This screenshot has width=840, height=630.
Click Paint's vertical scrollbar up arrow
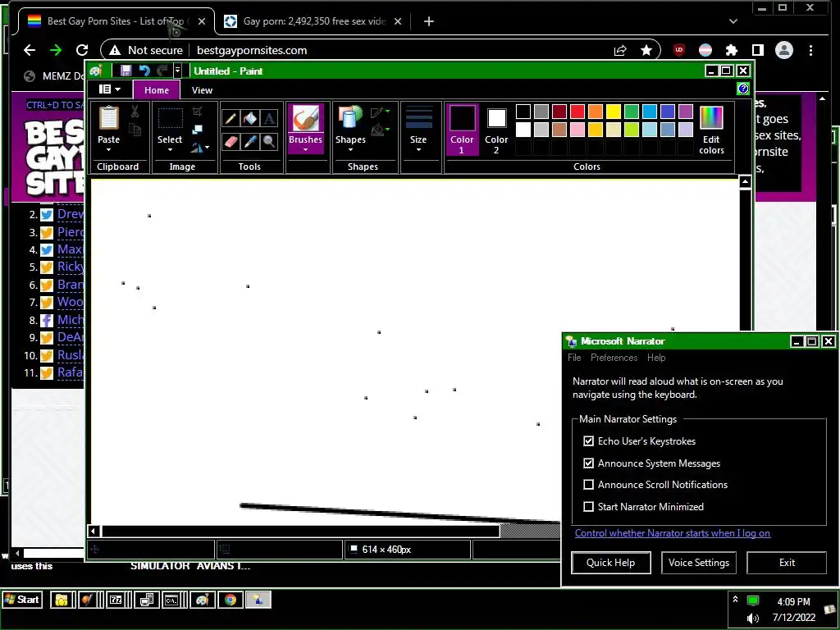click(745, 182)
